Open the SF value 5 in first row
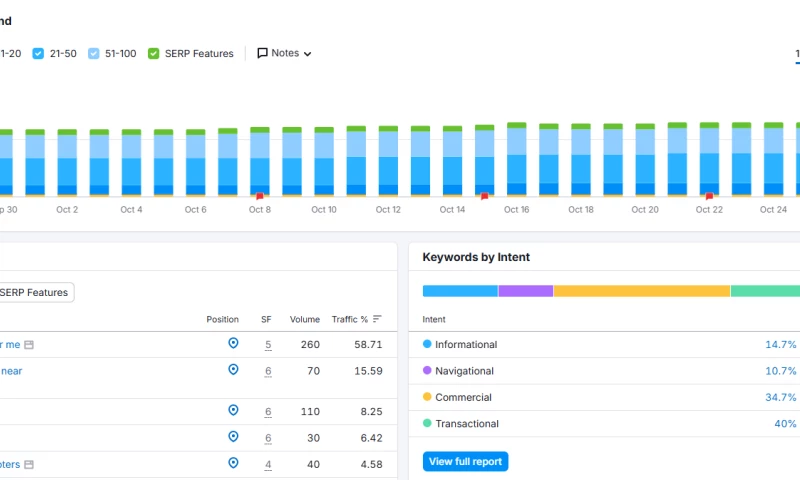This screenshot has height=480, width=800. point(268,345)
